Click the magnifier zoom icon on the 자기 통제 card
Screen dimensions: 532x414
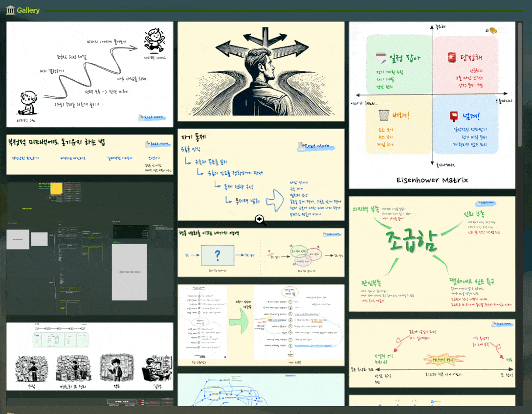click(260, 220)
